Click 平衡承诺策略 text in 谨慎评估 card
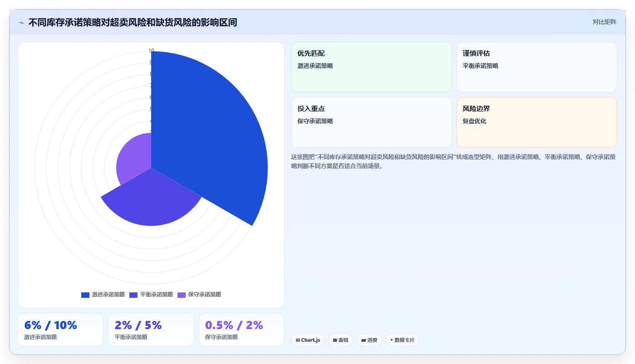The width and height of the screenshot is (635, 364). point(480,66)
